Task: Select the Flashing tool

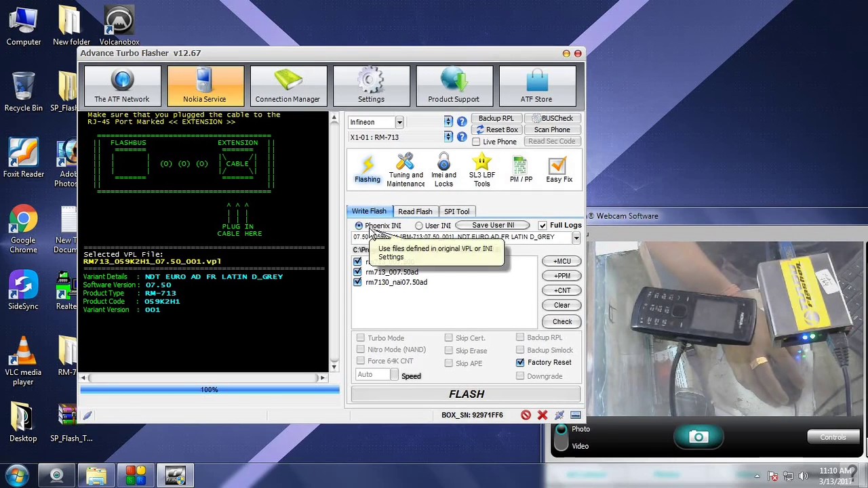Action: pos(368,169)
